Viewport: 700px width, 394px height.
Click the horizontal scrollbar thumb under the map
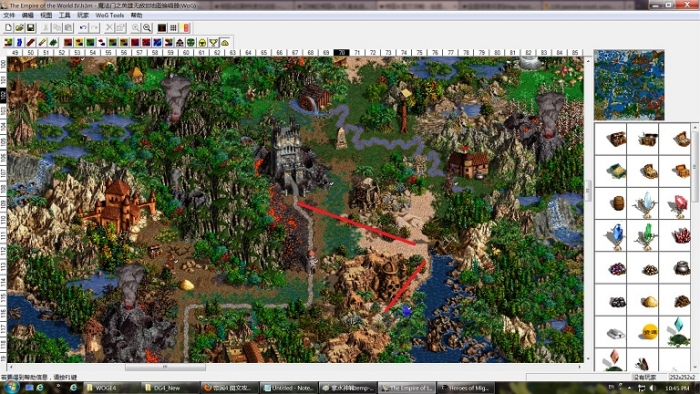(x=165, y=367)
